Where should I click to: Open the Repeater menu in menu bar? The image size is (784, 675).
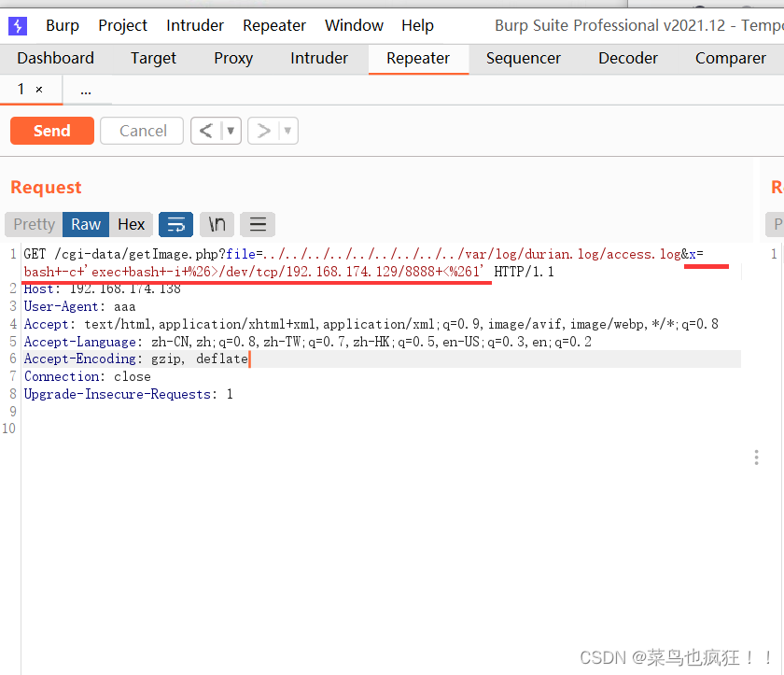274,25
